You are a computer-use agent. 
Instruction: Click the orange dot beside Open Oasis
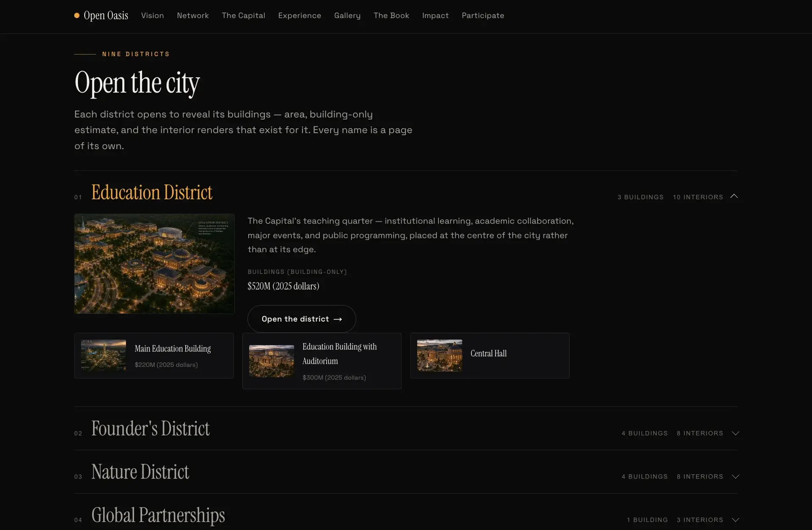(77, 16)
